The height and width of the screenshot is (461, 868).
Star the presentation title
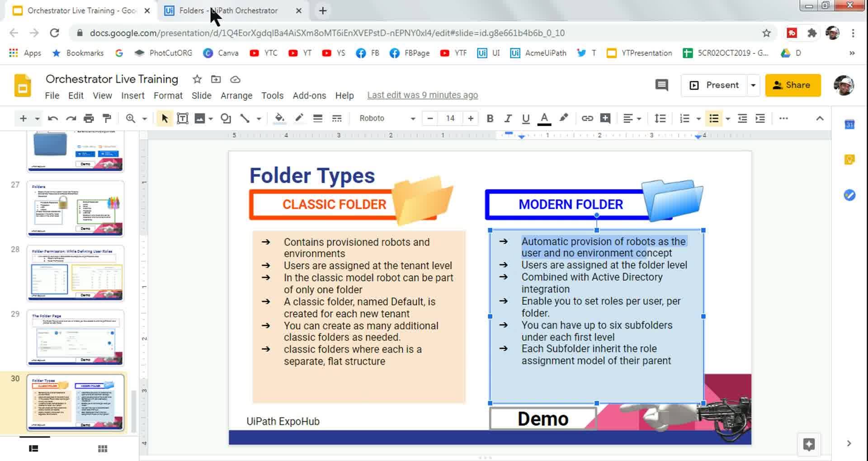point(197,80)
